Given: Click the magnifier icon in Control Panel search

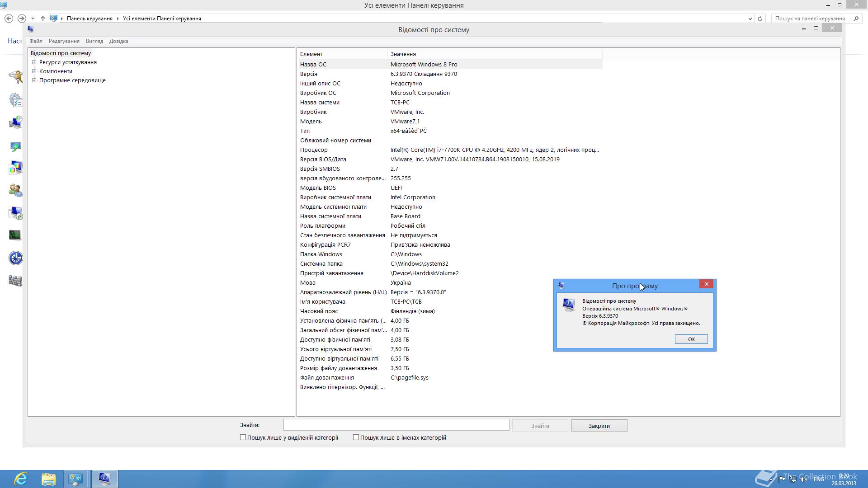Looking at the screenshot, I should click(x=856, y=19).
